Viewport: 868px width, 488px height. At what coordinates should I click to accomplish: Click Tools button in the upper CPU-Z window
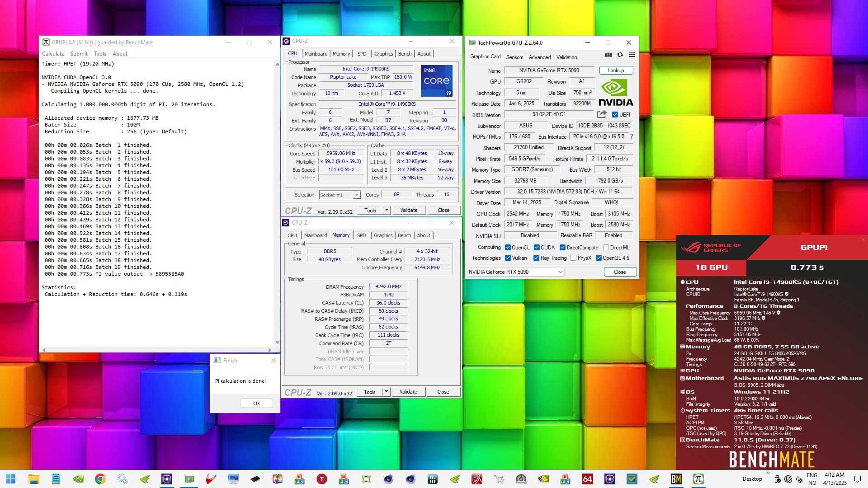coord(370,210)
